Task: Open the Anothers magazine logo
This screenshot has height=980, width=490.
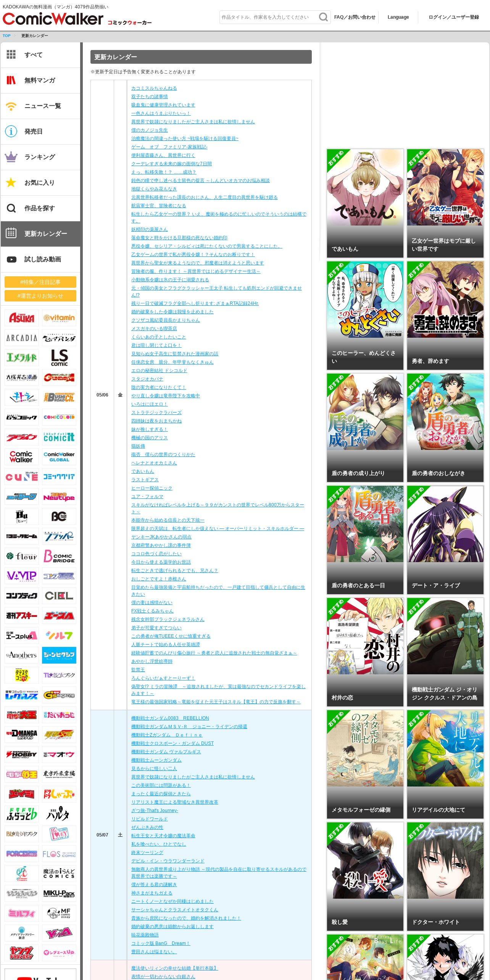Action: [x=22, y=655]
